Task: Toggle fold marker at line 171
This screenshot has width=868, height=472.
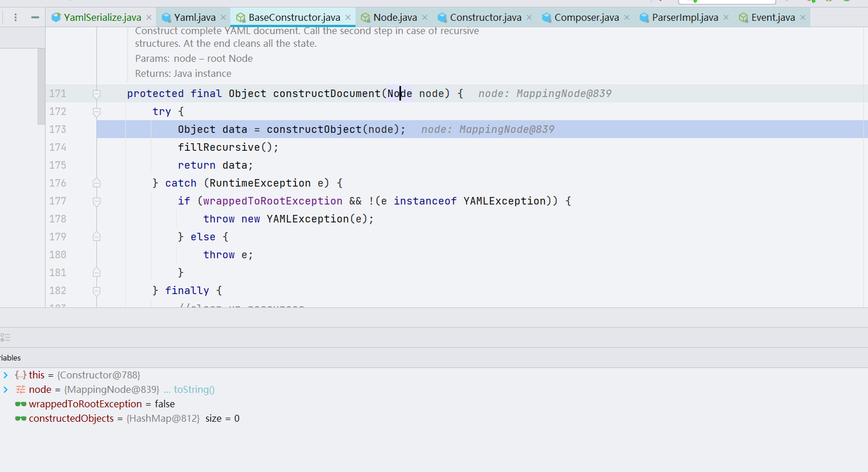Action: tap(96, 94)
